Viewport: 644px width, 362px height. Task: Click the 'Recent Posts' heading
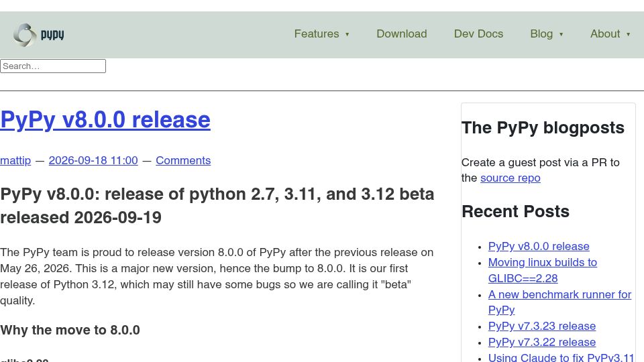click(515, 211)
